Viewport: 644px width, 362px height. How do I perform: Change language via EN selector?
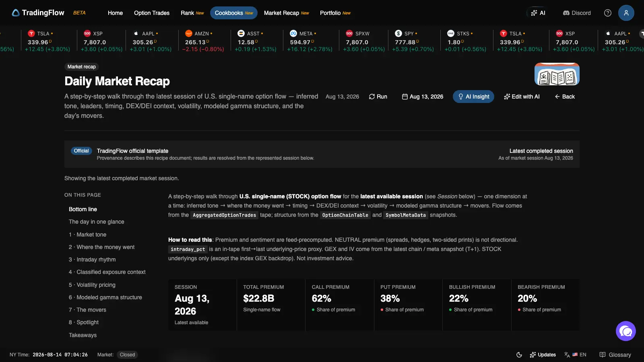click(575, 355)
